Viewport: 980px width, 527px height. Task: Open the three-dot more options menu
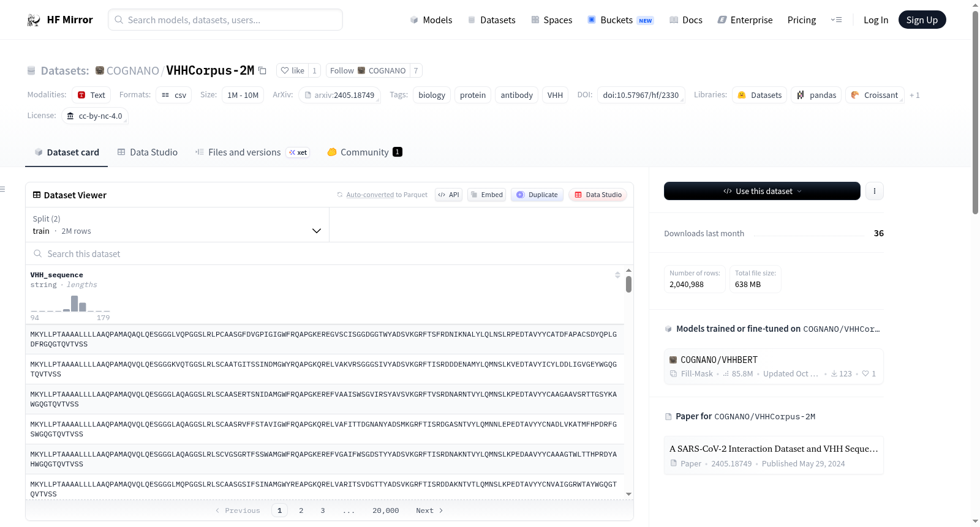click(875, 191)
